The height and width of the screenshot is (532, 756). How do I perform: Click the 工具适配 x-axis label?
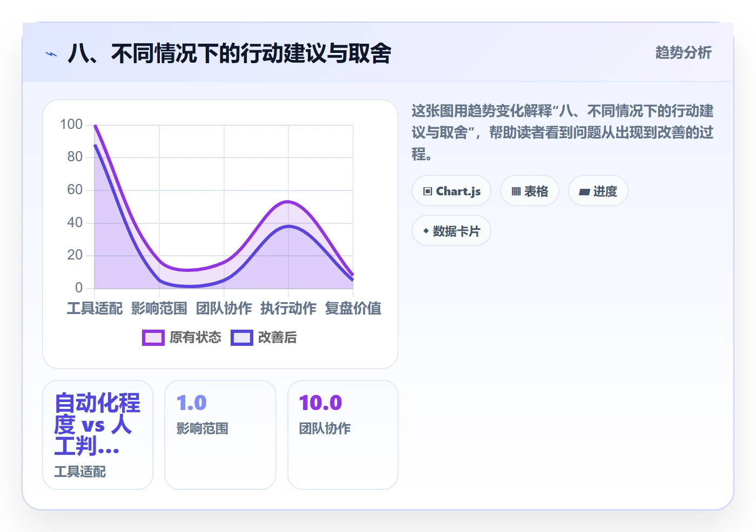(x=94, y=309)
